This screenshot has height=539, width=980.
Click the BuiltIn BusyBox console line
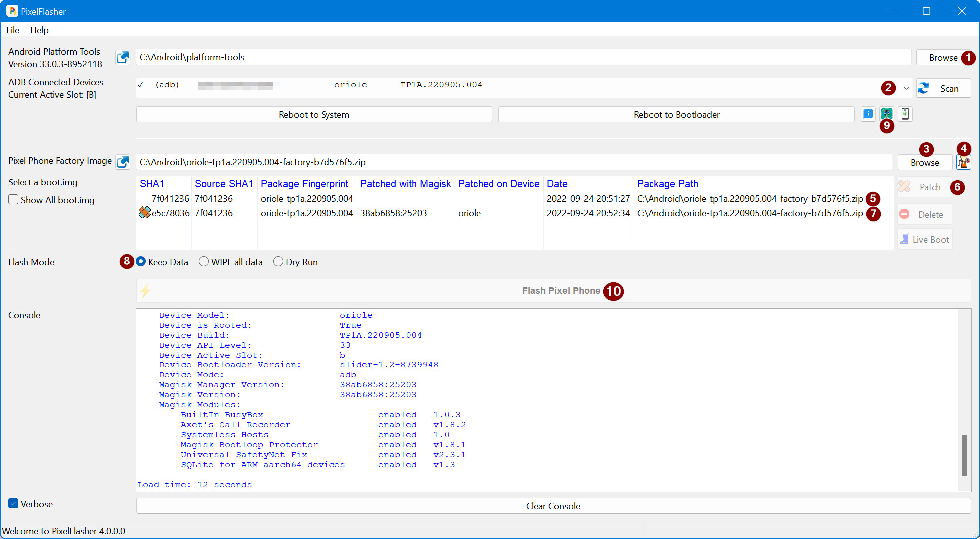[321, 415]
